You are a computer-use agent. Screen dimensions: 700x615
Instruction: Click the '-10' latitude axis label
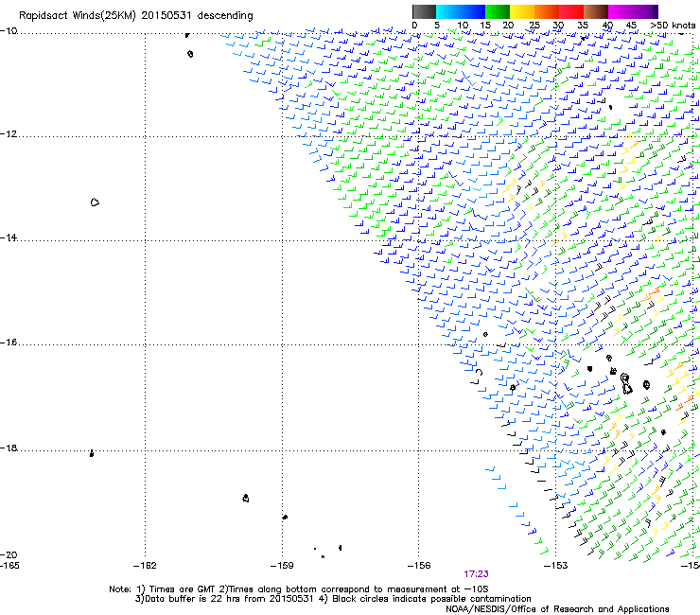[9, 30]
